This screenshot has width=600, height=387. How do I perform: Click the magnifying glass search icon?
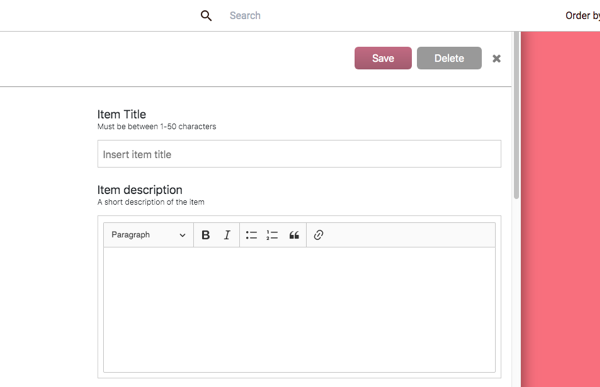(x=206, y=16)
